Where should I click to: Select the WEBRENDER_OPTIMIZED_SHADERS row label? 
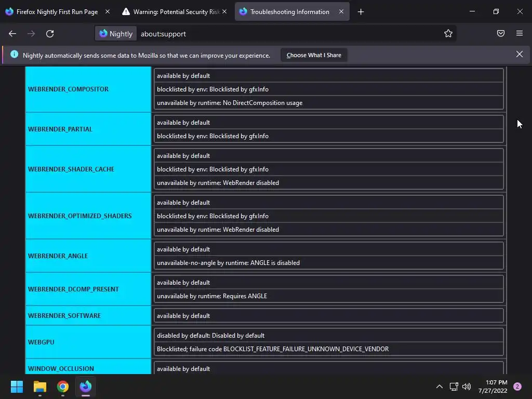[79, 216]
